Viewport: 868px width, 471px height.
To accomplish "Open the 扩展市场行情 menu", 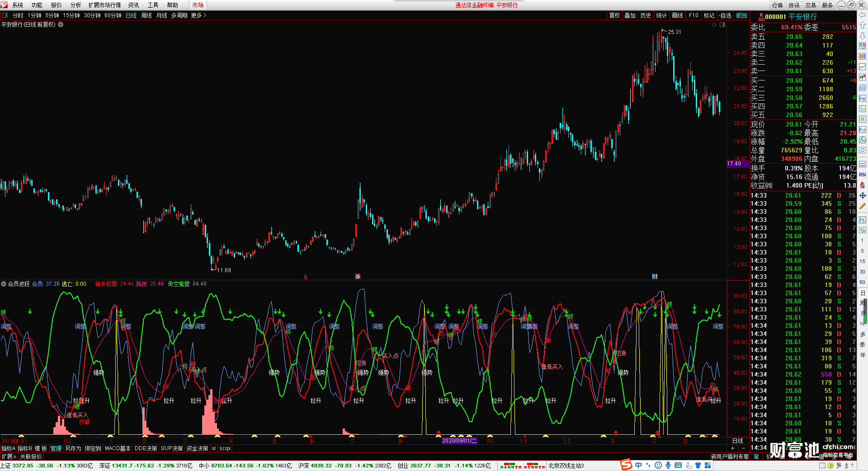I will (105, 5).
